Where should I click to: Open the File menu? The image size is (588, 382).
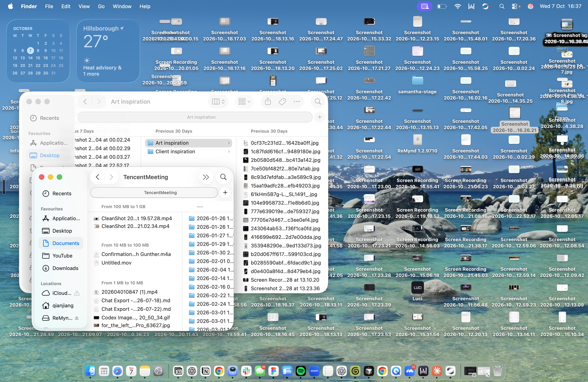coord(49,6)
